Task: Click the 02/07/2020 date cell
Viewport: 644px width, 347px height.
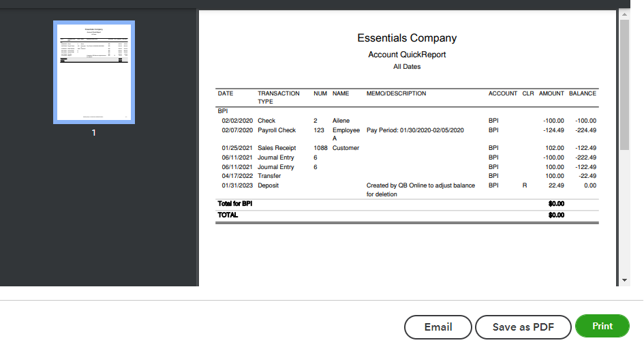Action: pyautogui.click(x=237, y=130)
